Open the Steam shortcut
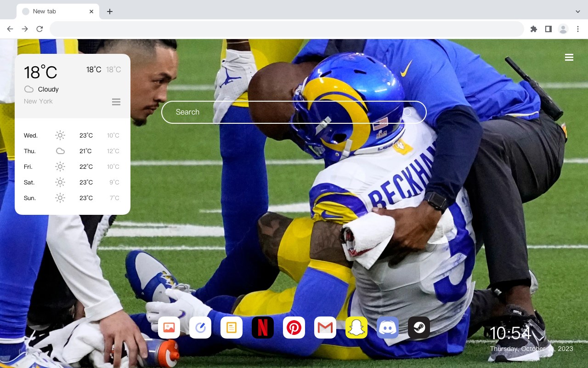 pyautogui.click(x=419, y=328)
